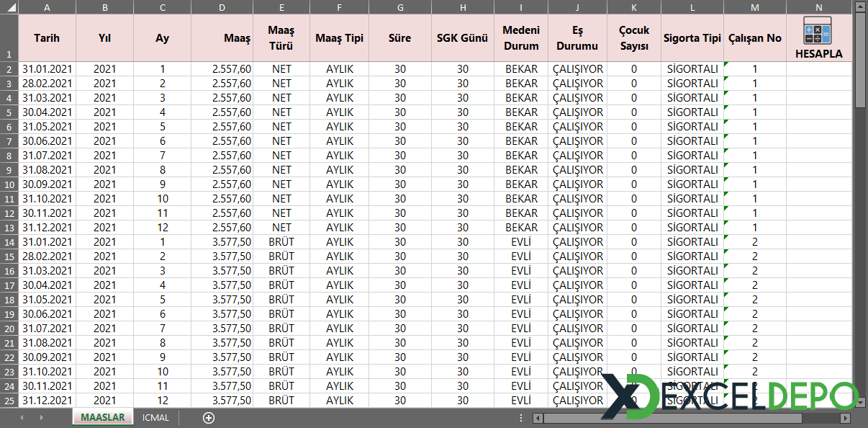This screenshot has width=868, height=428.
Task: Click month value 10 in row 11
Action: [162, 199]
